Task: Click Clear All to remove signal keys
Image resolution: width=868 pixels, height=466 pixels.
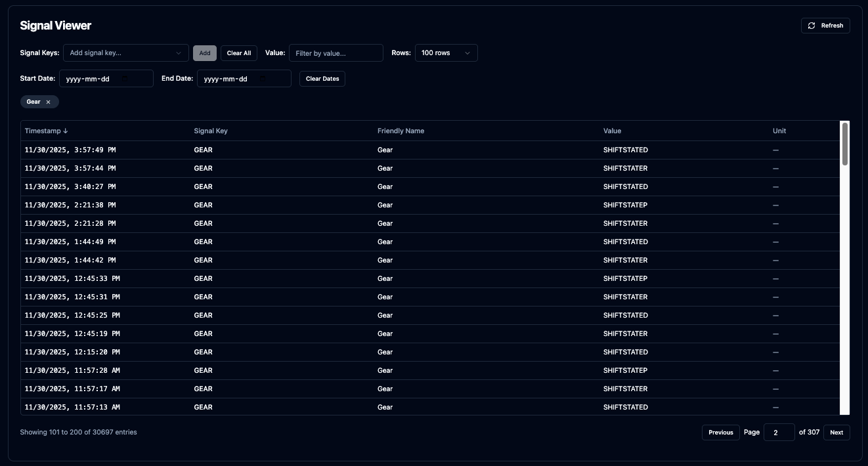Action: pos(238,53)
